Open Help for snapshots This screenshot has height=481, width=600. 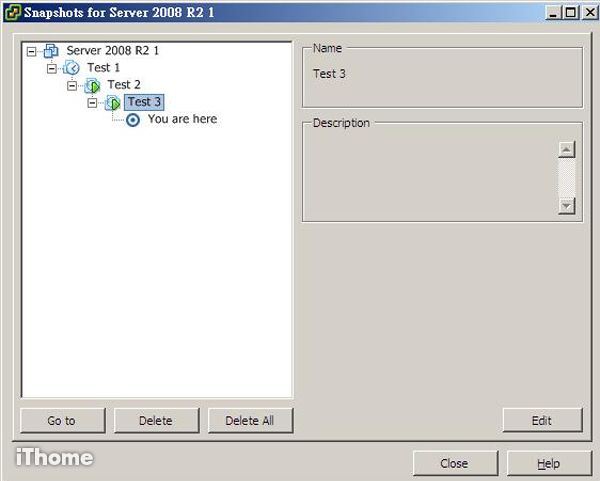[x=549, y=463]
